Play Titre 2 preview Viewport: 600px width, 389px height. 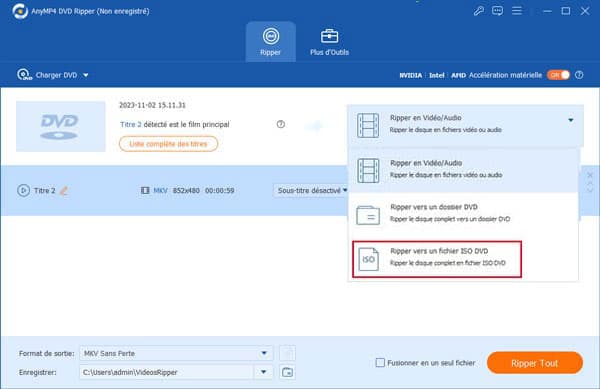(23, 190)
